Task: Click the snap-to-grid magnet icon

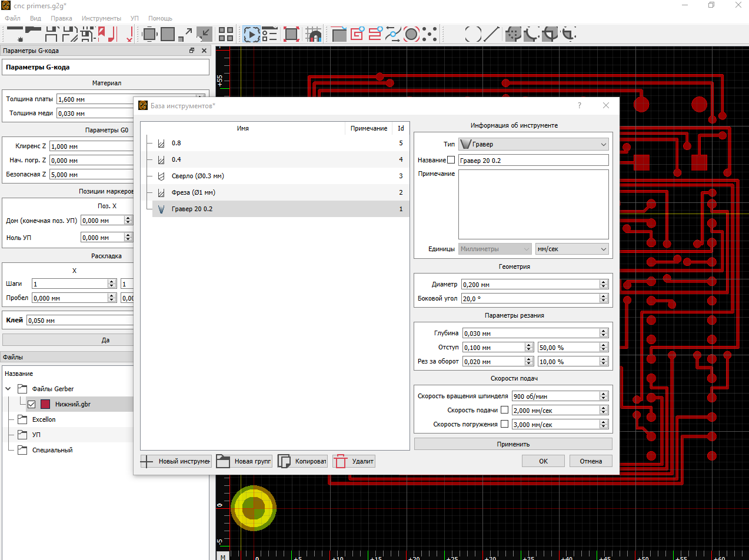Action: [314, 34]
